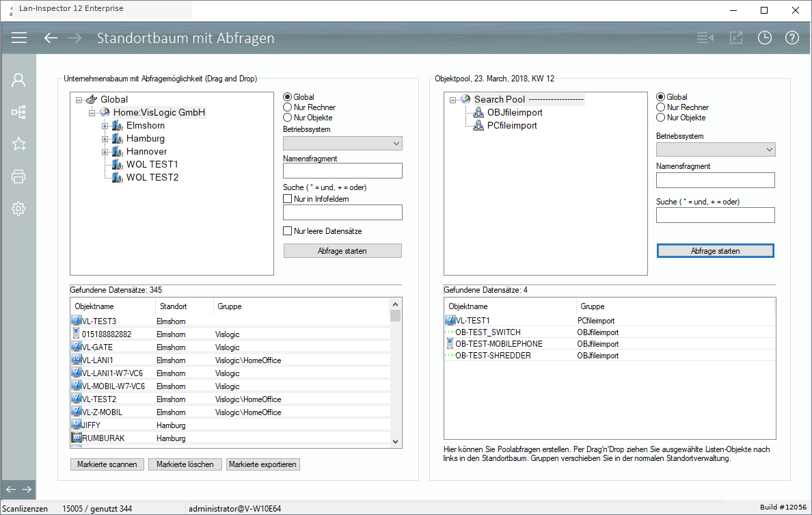812x515 pixels.
Task: Go back with the left arrow
Action: [51, 38]
